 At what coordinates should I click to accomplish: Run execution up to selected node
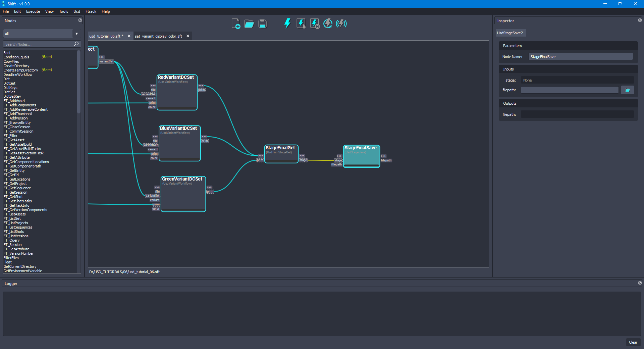[x=314, y=23]
